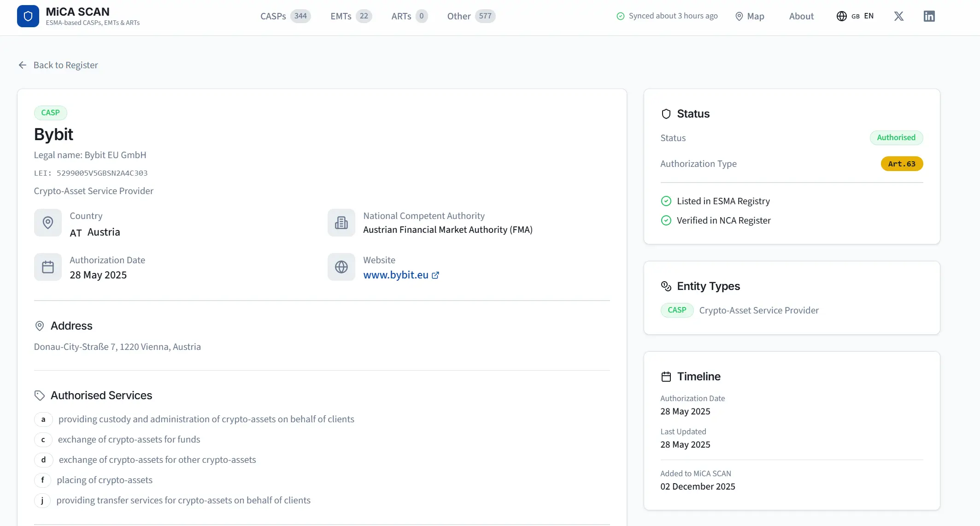The width and height of the screenshot is (980, 526).
Task: Click the Website globe icon
Action: point(341,267)
